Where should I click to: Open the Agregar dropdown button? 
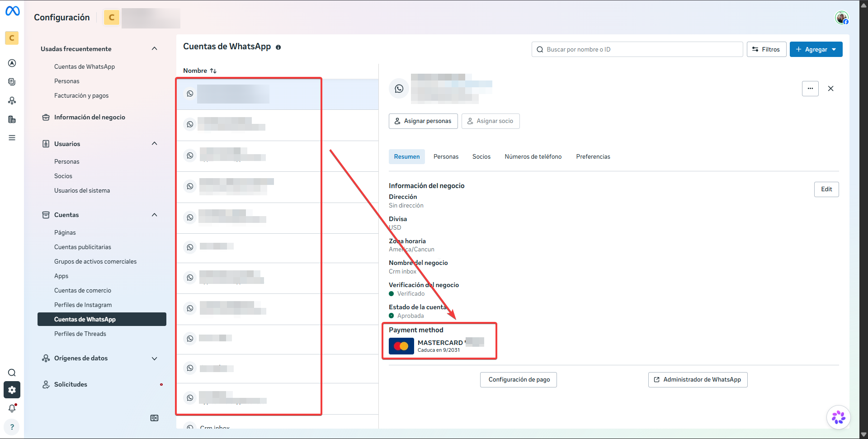[x=816, y=49]
